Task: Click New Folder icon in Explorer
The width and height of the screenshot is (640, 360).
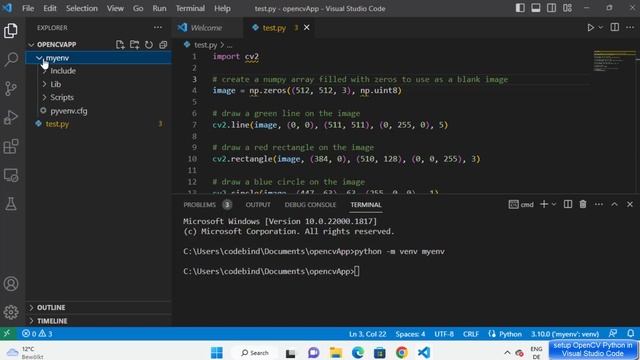Action: click(134, 44)
